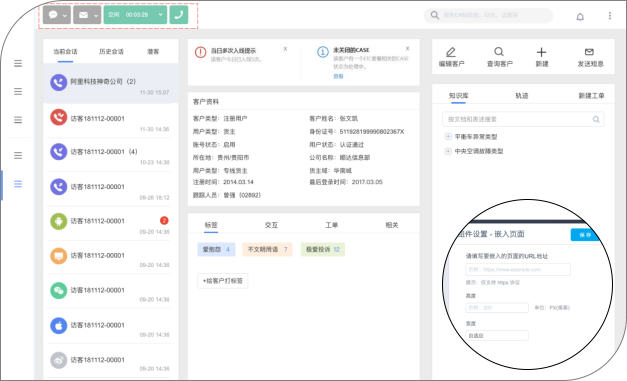Click the 编辑客户 pencil icon
This screenshot has height=381, width=627.
(x=451, y=52)
